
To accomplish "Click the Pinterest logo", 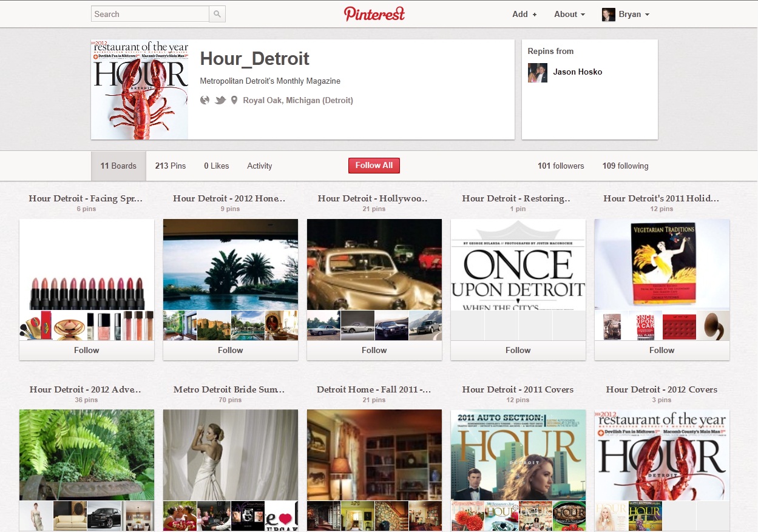I will click(x=374, y=14).
